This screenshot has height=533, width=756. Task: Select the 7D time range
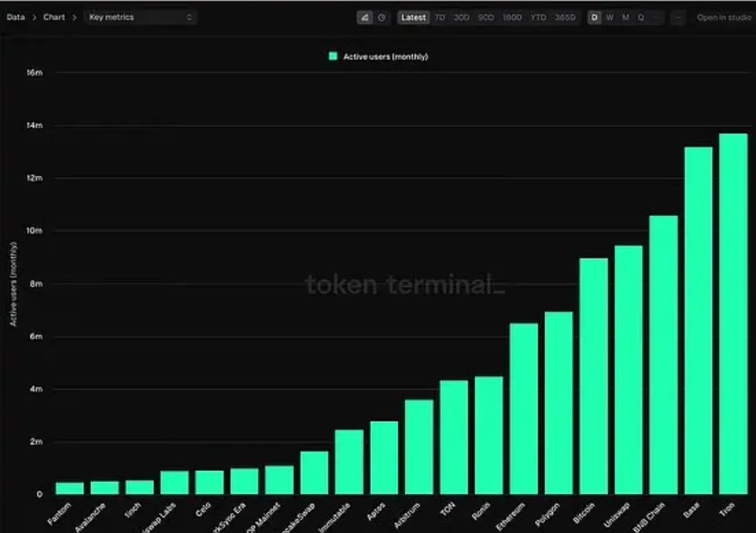(x=440, y=18)
